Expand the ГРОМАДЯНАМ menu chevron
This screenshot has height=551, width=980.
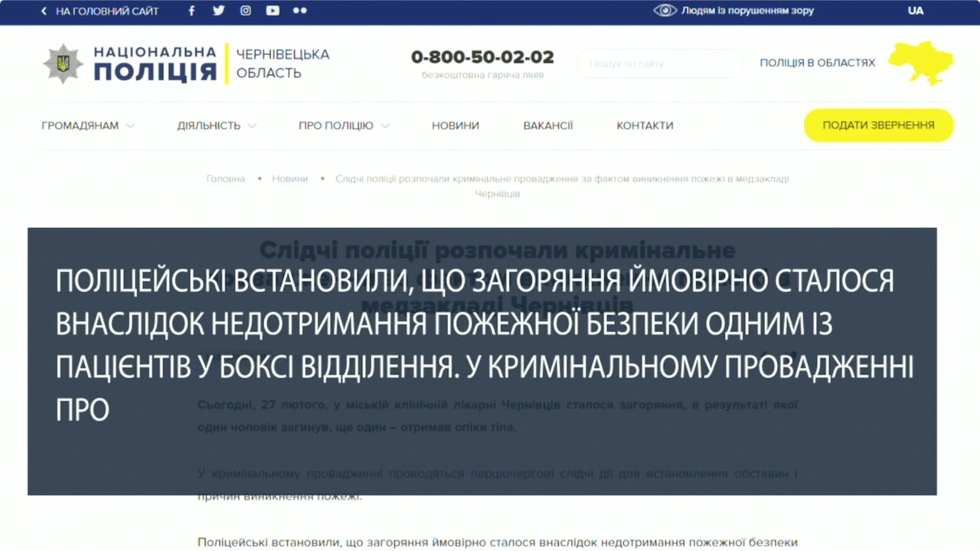[x=130, y=126]
